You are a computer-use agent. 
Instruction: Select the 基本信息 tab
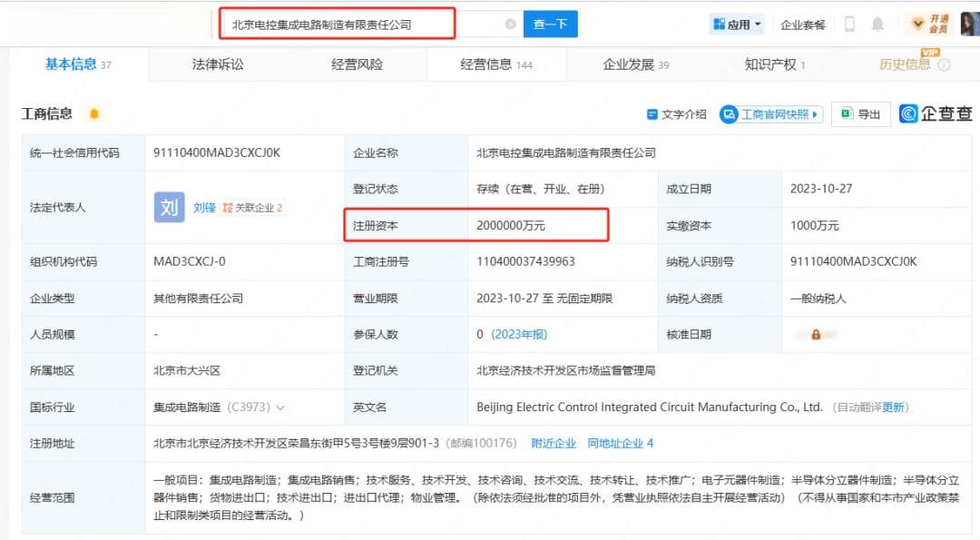point(78,64)
